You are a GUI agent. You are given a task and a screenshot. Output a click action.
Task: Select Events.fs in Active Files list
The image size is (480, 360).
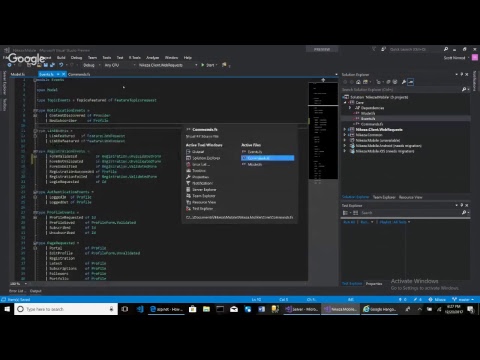point(255,152)
